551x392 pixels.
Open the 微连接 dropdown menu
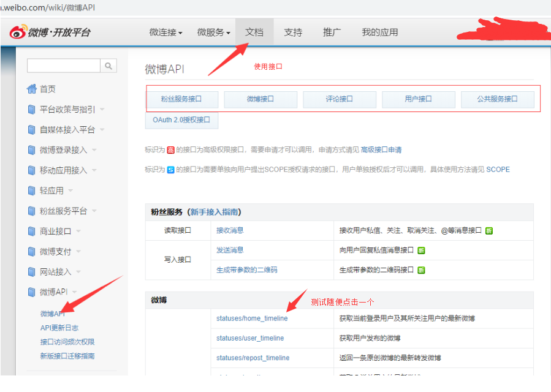165,32
